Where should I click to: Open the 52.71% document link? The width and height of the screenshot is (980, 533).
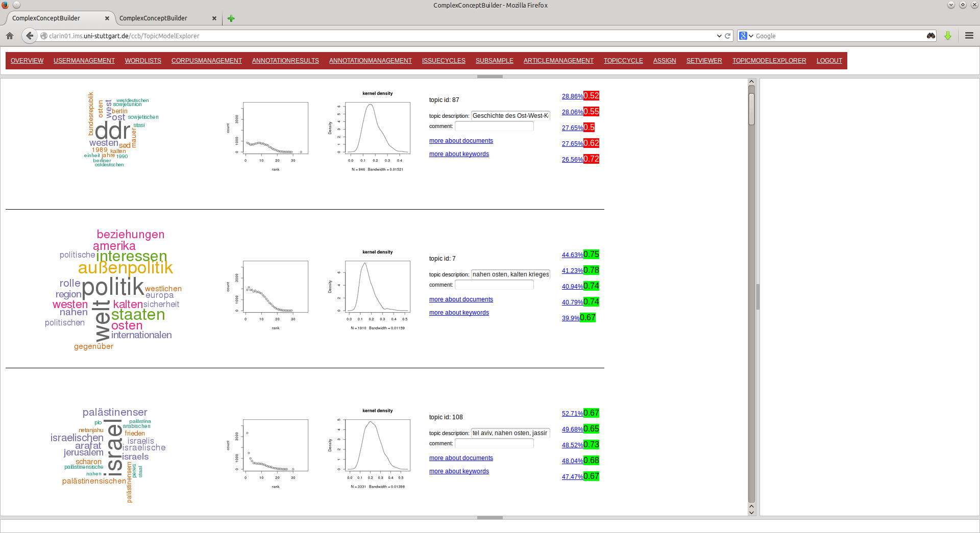pos(572,414)
